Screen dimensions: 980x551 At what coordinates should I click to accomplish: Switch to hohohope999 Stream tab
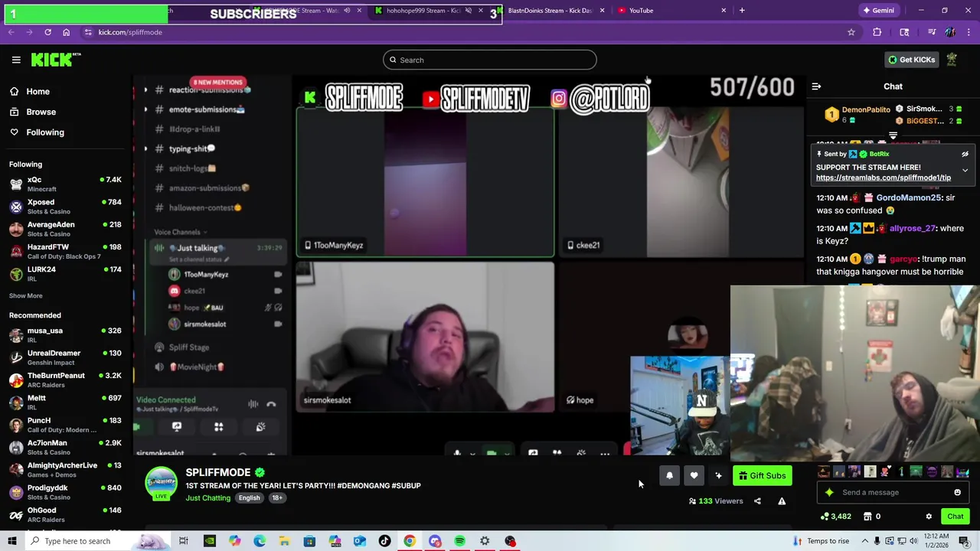click(423, 11)
